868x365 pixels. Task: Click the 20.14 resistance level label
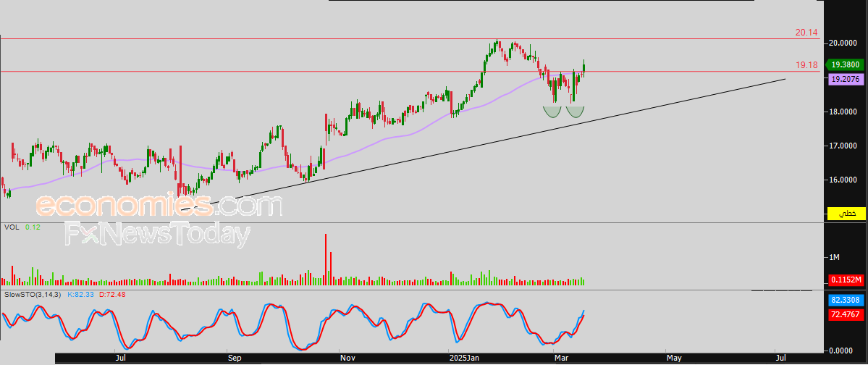[806, 33]
